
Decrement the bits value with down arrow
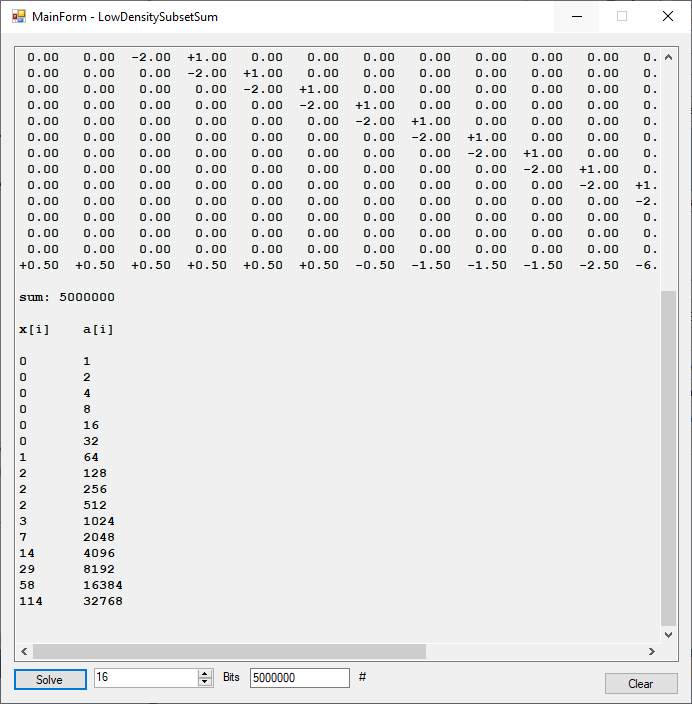[x=205, y=683]
